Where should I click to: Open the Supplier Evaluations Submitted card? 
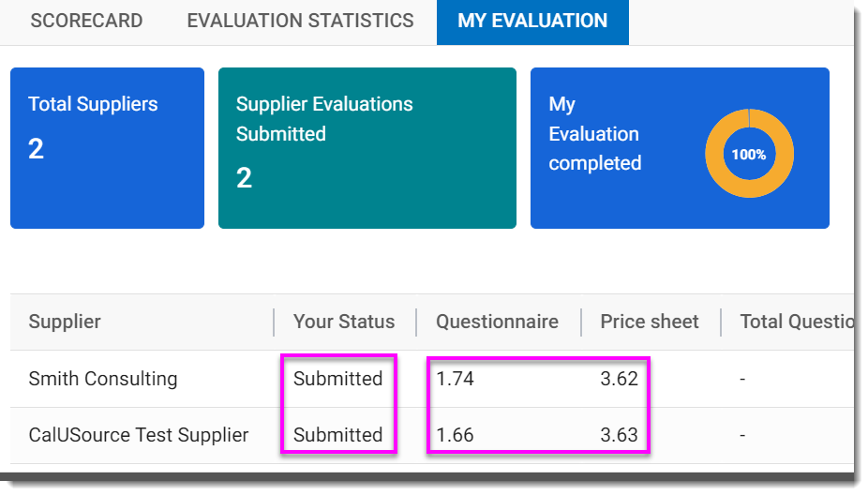(x=367, y=147)
